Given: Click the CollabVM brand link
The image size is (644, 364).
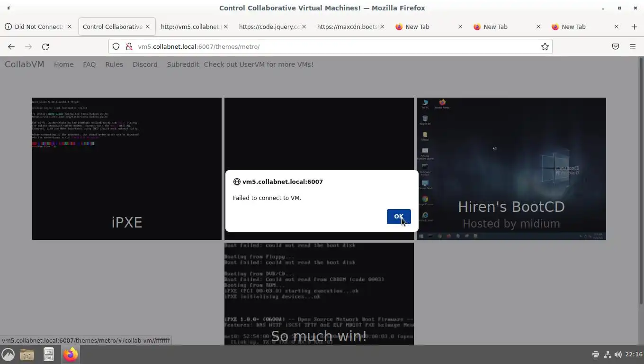Looking at the screenshot, I should coord(24,64).
